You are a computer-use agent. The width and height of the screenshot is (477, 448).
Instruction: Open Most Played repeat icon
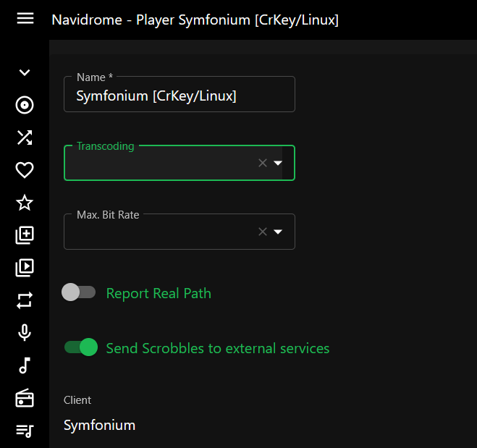25,300
